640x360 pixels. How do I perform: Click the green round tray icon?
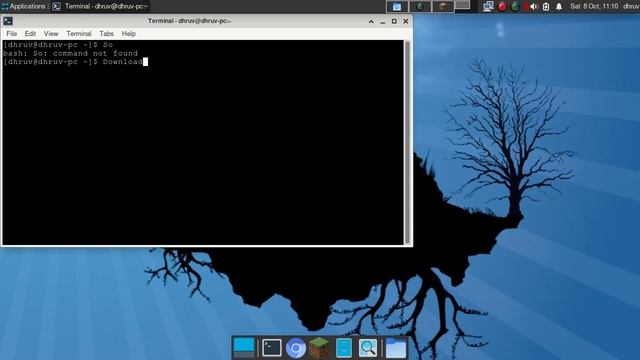[515, 6]
